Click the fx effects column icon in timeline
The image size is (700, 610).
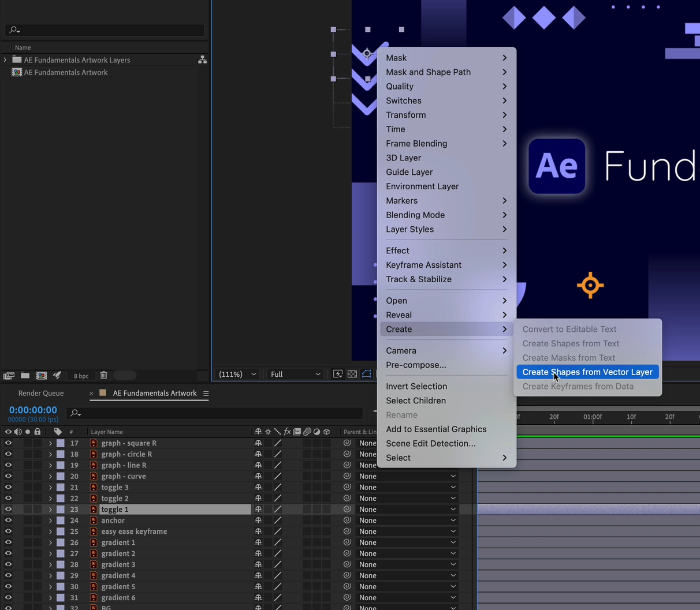287,431
